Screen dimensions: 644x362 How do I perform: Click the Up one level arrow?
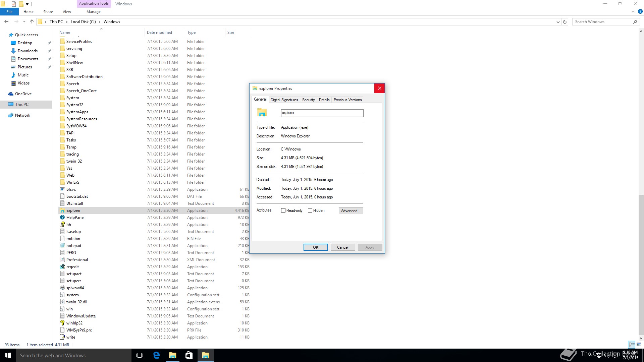coord(32,21)
